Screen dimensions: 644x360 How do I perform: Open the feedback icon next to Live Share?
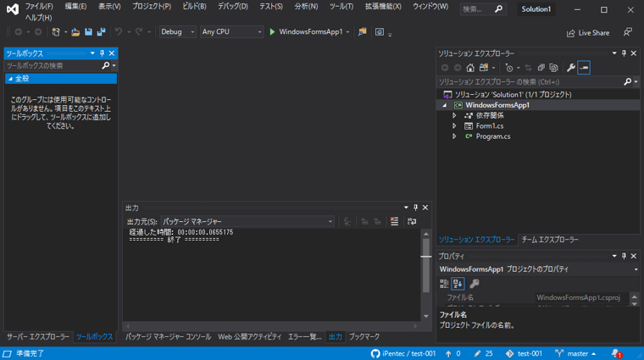point(628,32)
